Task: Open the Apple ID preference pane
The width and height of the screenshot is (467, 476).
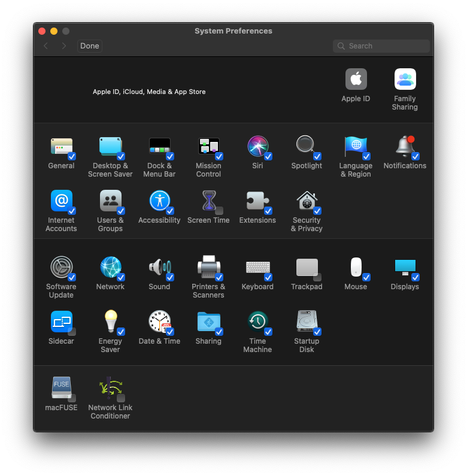Action: (356, 79)
